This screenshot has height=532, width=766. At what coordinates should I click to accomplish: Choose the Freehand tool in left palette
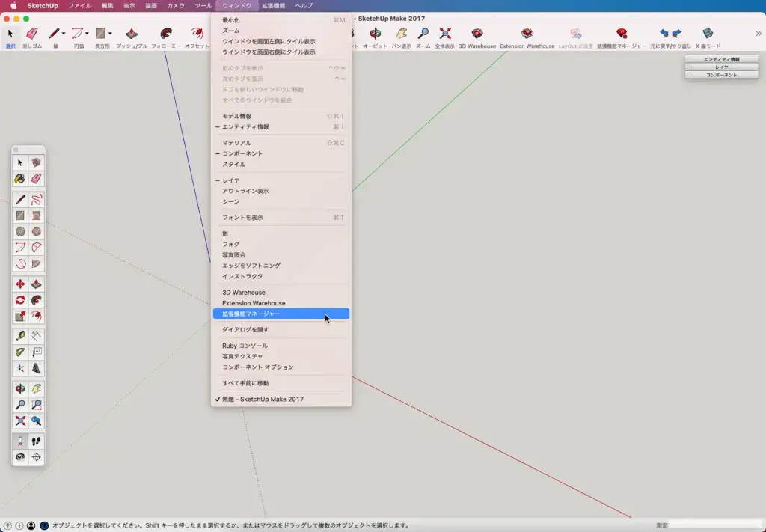pyautogui.click(x=36, y=199)
